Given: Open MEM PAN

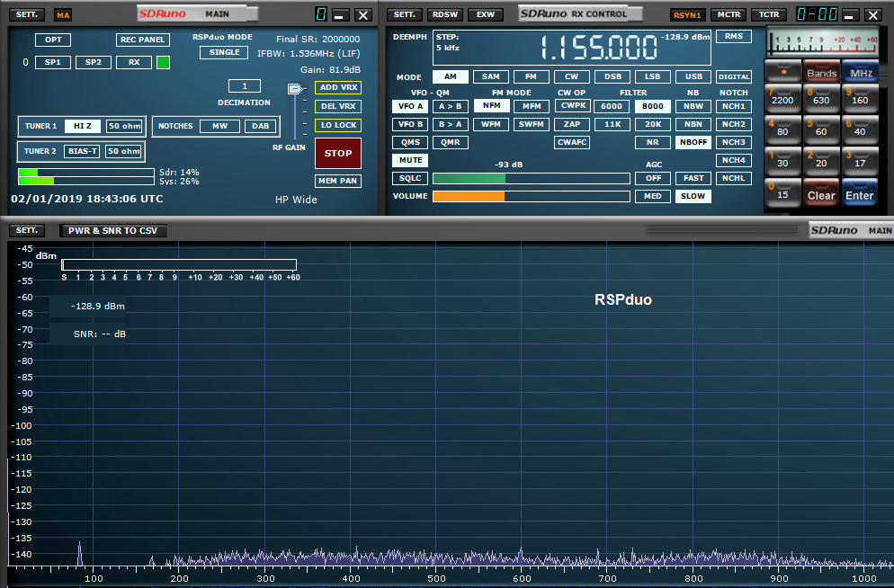Looking at the screenshot, I should click(338, 181).
